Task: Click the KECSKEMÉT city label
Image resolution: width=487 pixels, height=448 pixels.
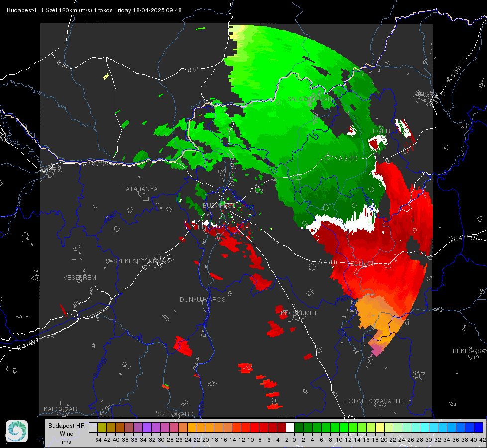Action: tap(299, 313)
